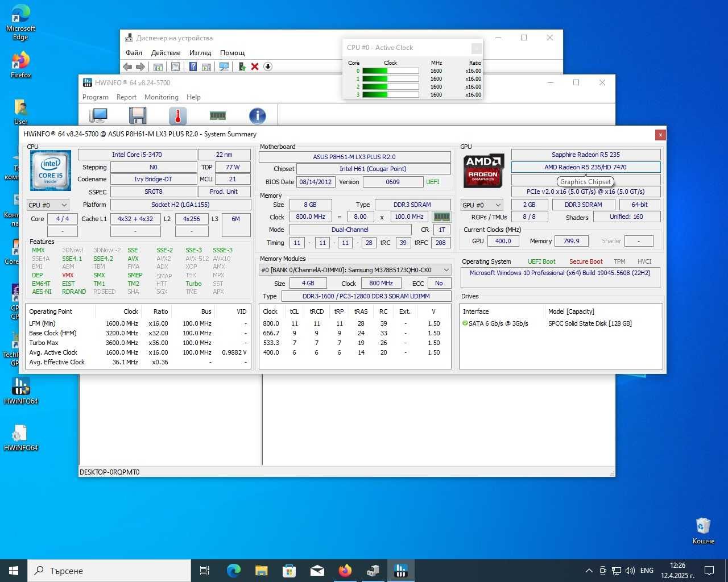Image resolution: width=728 pixels, height=582 pixels.
Task: Open notification center on the taskbar
Action: pyautogui.click(x=709, y=571)
